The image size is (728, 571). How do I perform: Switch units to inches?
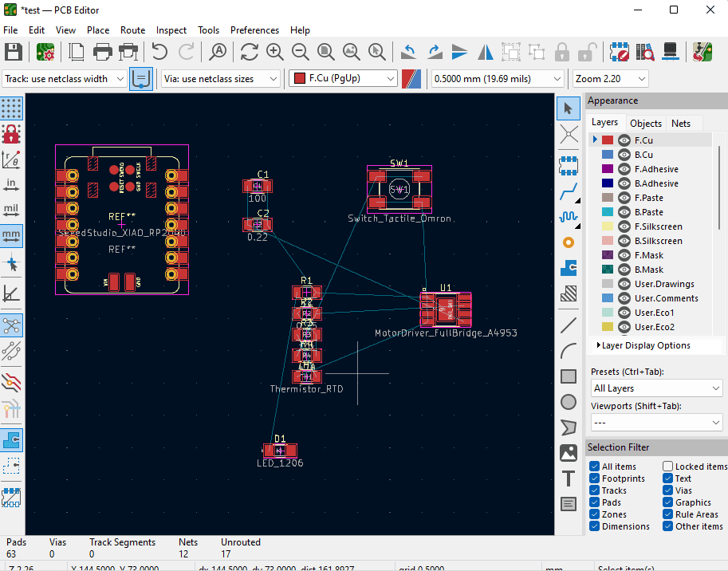click(12, 185)
